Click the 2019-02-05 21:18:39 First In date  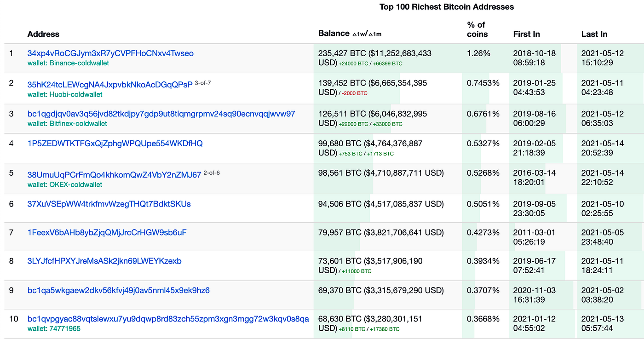(535, 148)
